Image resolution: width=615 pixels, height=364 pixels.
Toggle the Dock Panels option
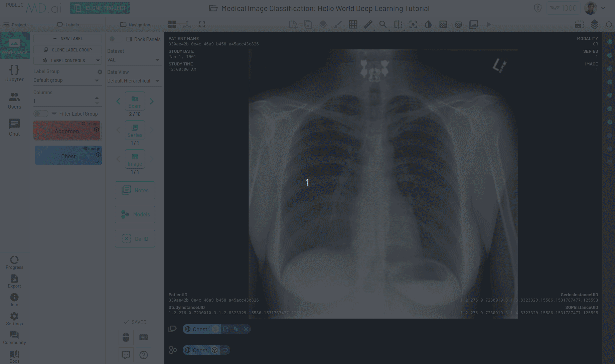(x=143, y=39)
